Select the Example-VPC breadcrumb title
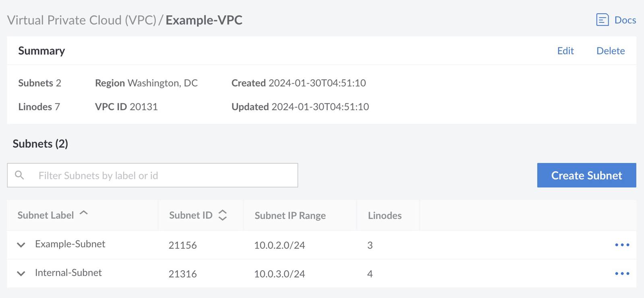This screenshot has width=644, height=298. pos(204,20)
